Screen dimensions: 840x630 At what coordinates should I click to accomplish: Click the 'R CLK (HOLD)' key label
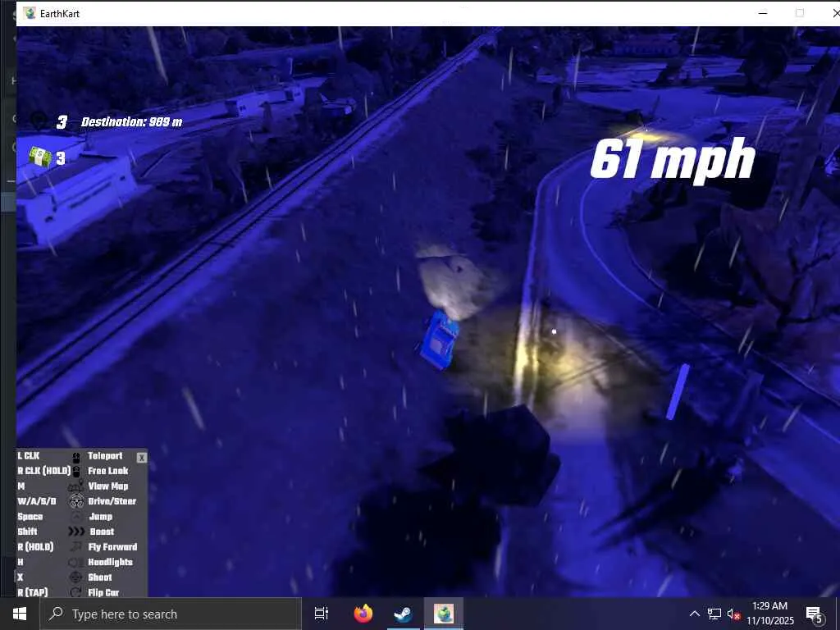(x=44, y=471)
